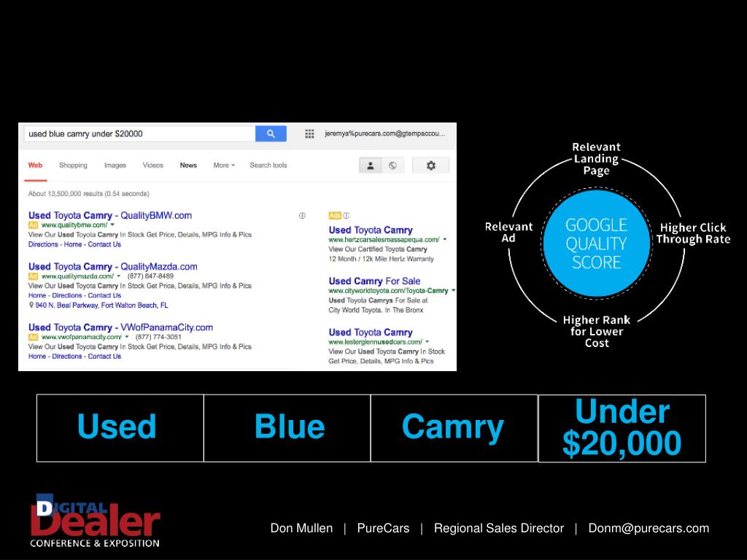Click the Used keyword box
The width and height of the screenshot is (747, 560).
tap(120, 427)
